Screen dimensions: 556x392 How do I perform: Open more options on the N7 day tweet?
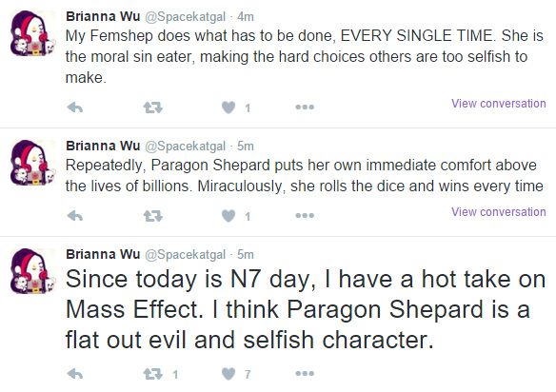pos(305,374)
